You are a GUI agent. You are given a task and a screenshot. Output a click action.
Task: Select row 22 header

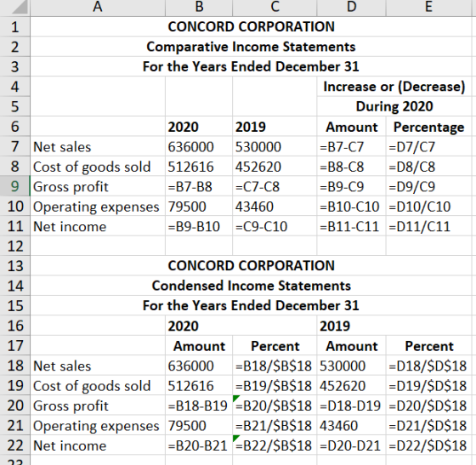tap(15, 445)
